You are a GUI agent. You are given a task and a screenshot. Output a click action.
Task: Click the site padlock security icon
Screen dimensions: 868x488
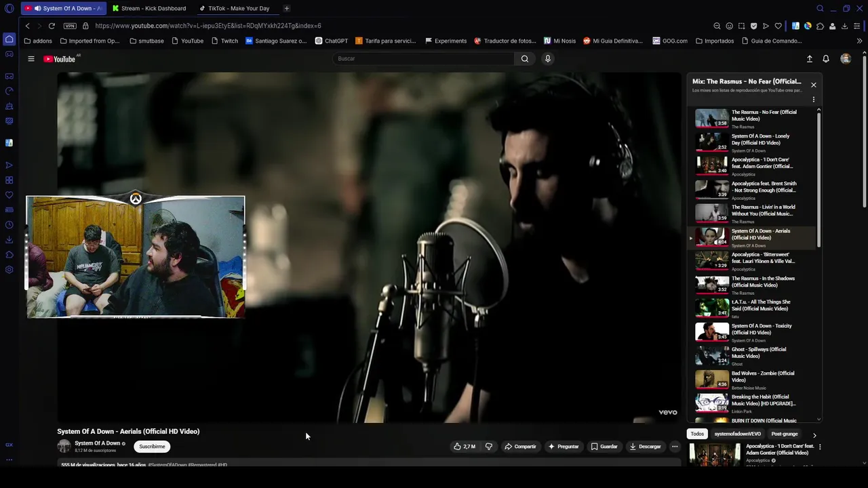85,26
